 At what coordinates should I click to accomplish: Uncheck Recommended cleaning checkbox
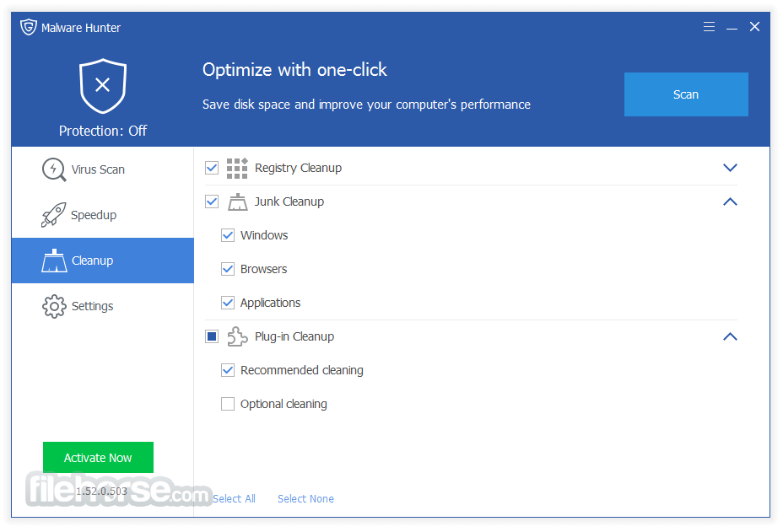point(228,370)
